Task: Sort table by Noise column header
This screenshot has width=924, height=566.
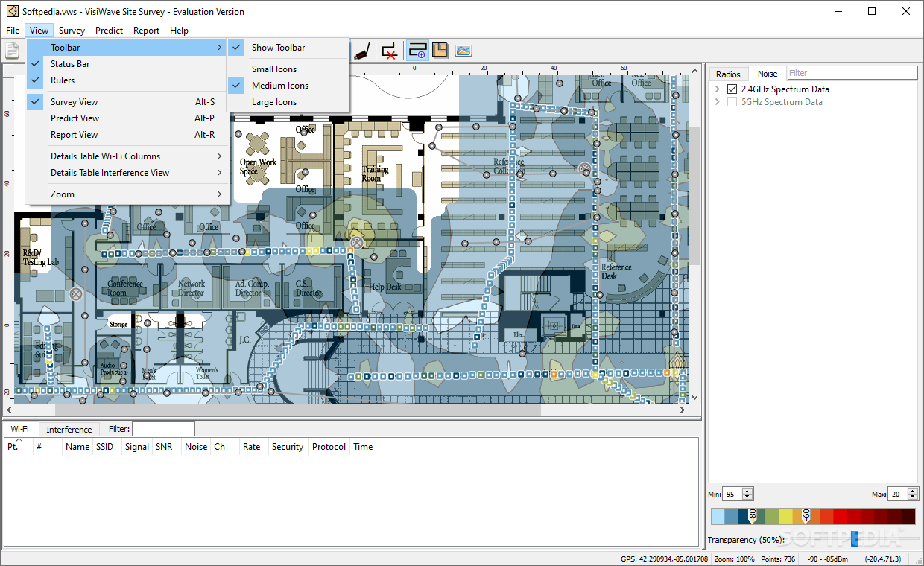Action: point(197,447)
